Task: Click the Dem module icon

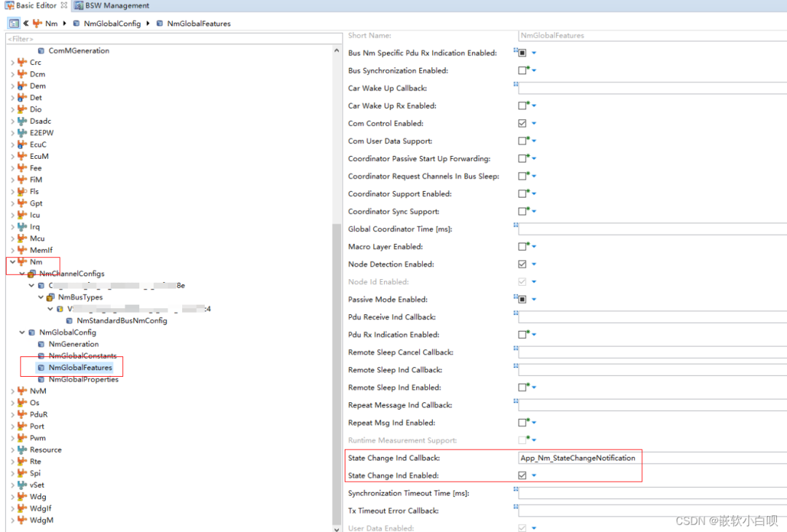Action: pyautogui.click(x=22, y=86)
